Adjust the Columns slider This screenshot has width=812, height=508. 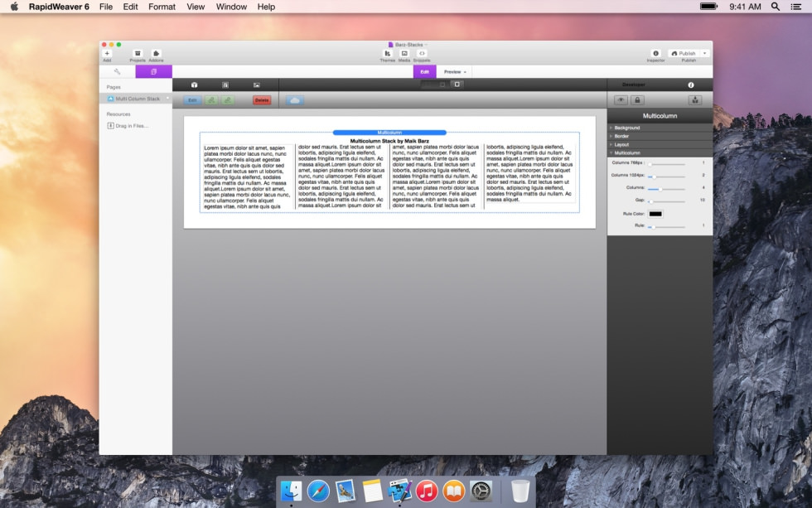point(666,189)
